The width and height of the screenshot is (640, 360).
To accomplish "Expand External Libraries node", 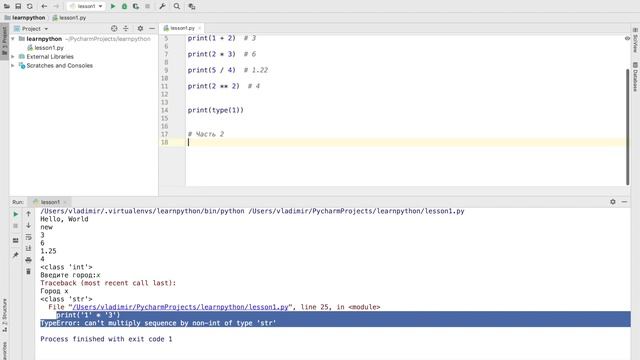I will coord(13,56).
